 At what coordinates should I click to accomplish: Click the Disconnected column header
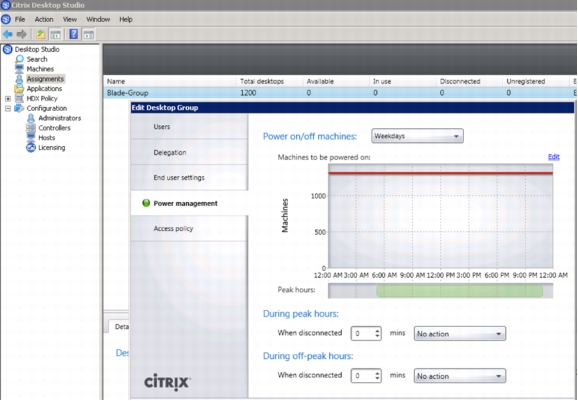tap(469, 81)
